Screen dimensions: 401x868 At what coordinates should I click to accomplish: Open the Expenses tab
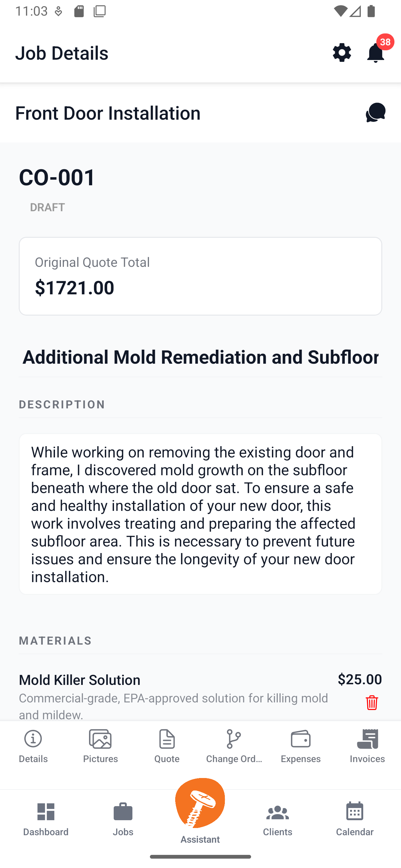[301, 746]
